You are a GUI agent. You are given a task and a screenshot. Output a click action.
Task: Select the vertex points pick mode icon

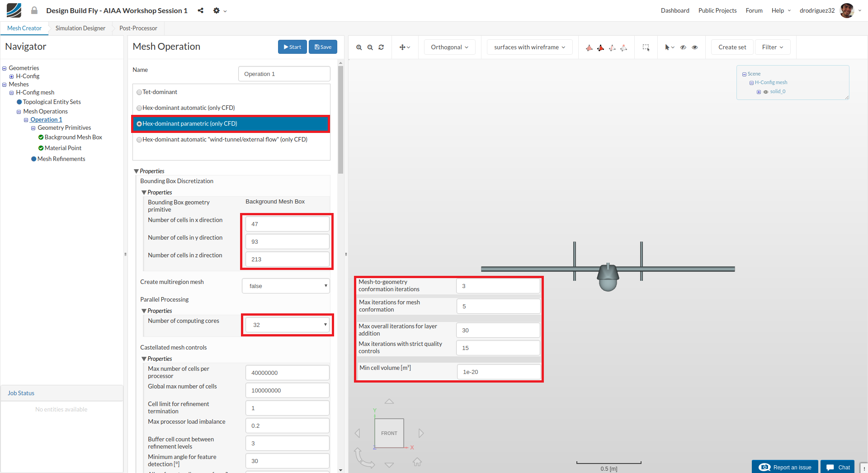(x=623, y=47)
